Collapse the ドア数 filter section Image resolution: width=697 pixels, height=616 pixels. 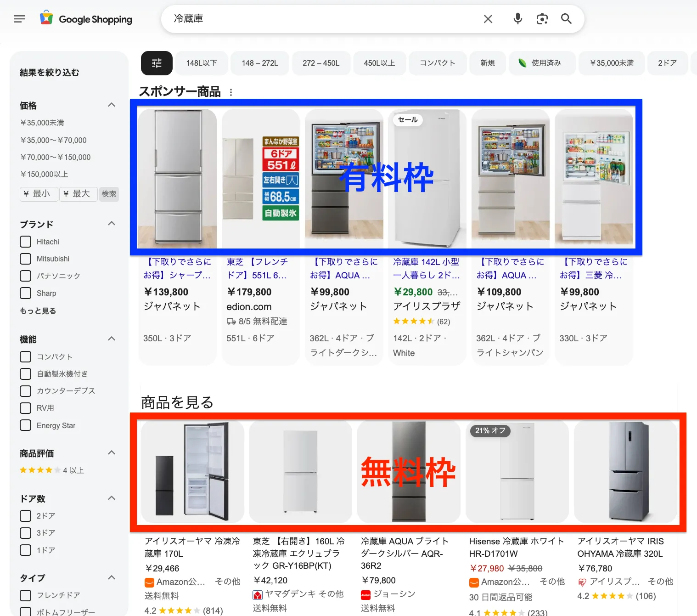[112, 498]
